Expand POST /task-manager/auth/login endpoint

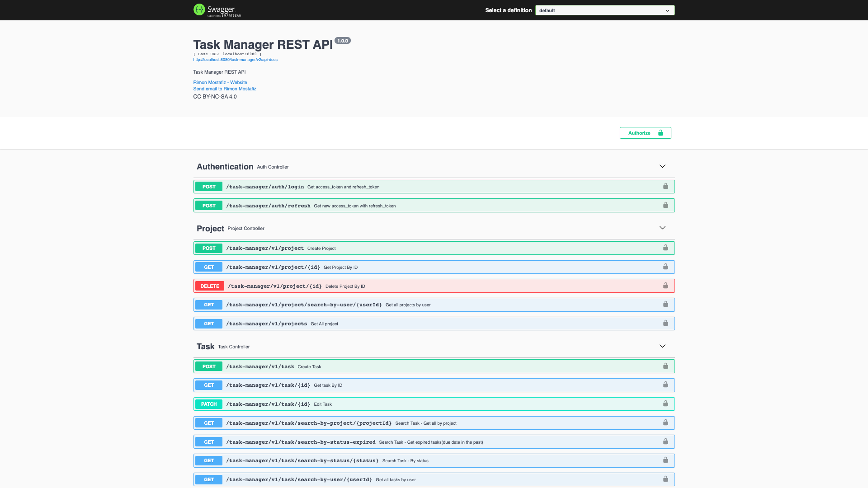click(434, 187)
